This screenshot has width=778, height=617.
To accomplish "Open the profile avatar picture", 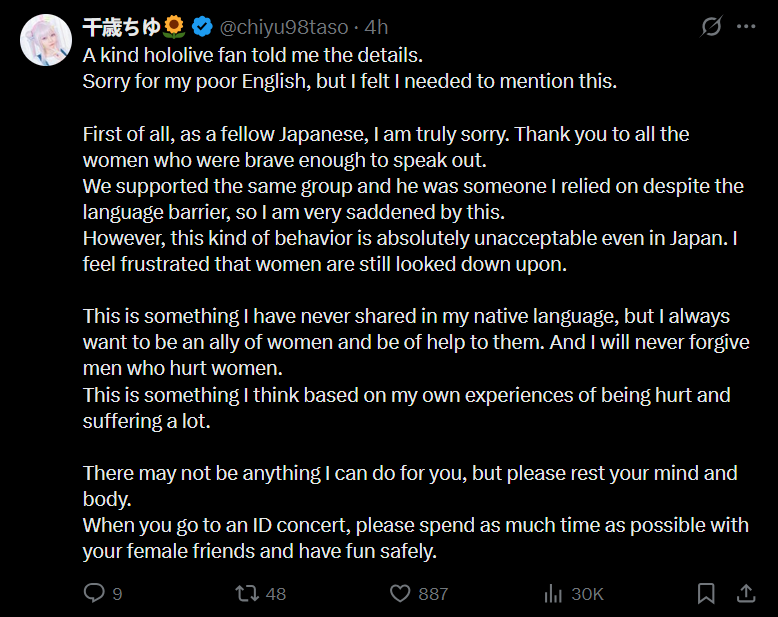I will tap(45, 42).
